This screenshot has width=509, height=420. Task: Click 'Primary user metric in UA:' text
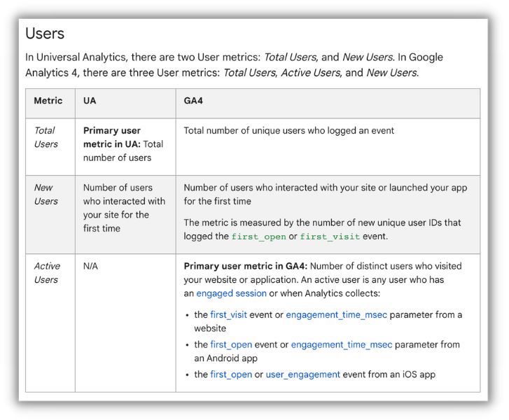coord(112,137)
